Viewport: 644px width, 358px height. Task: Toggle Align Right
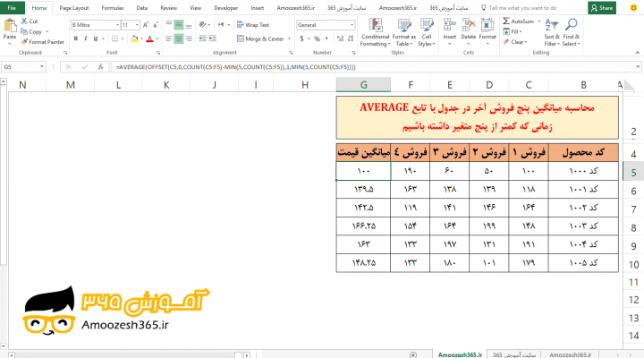[x=189, y=38]
